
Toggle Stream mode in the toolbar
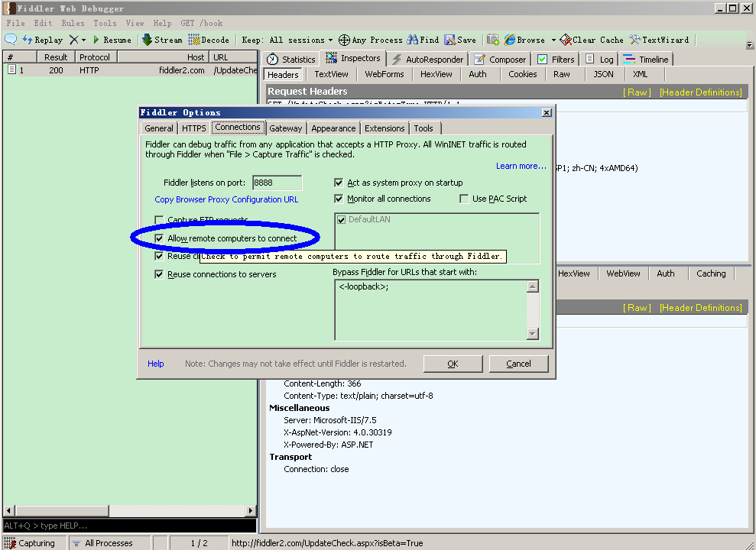click(162, 40)
